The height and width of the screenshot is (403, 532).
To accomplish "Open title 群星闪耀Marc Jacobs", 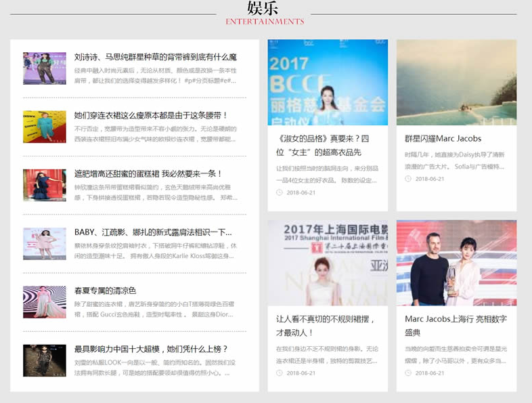I will coord(443,139).
